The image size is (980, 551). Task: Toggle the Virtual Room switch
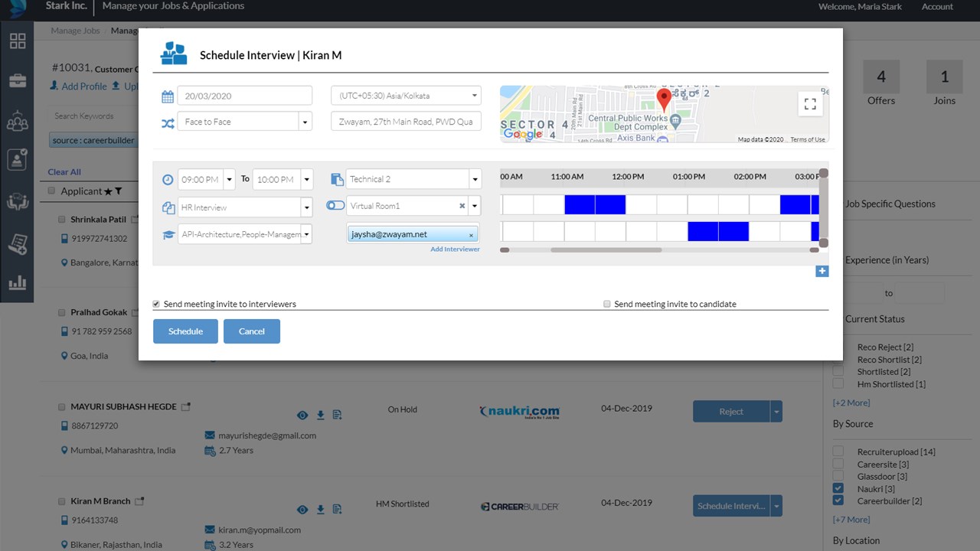335,206
